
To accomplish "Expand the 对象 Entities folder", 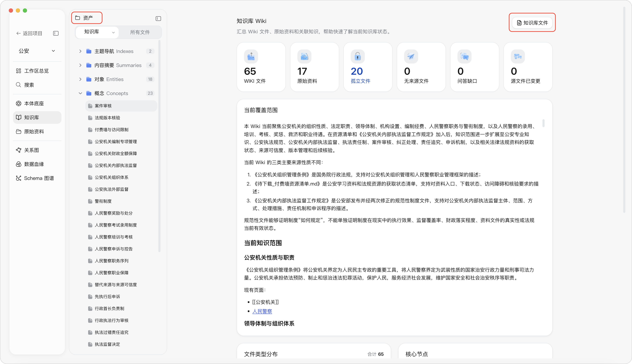I will [80, 79].
